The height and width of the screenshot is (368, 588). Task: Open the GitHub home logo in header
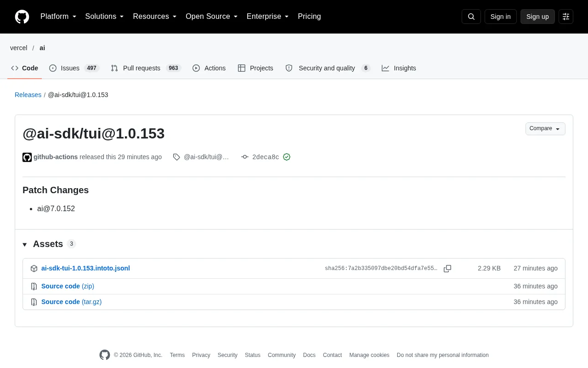coord(22,17)
